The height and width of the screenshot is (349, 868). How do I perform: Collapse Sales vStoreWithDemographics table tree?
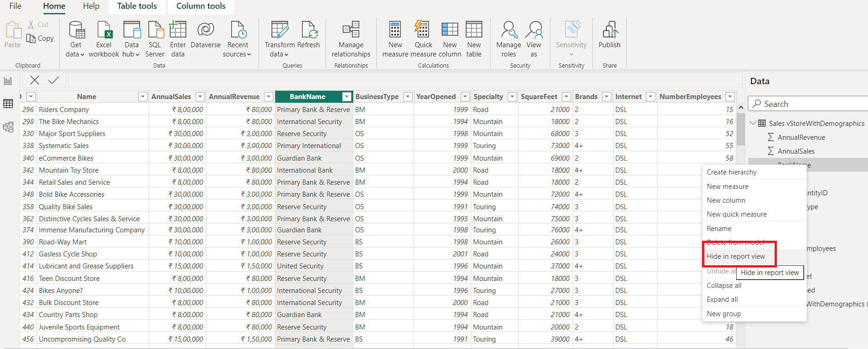click(753, 123)
